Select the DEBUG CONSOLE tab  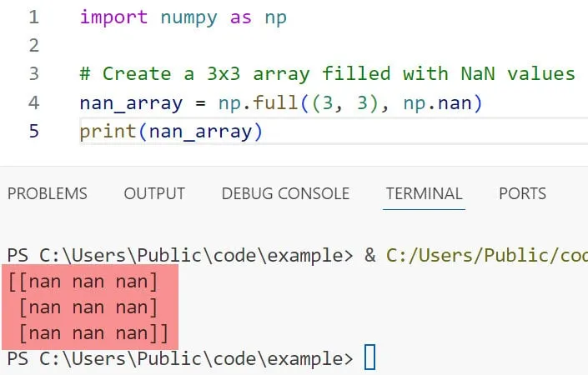pos(285,193)
